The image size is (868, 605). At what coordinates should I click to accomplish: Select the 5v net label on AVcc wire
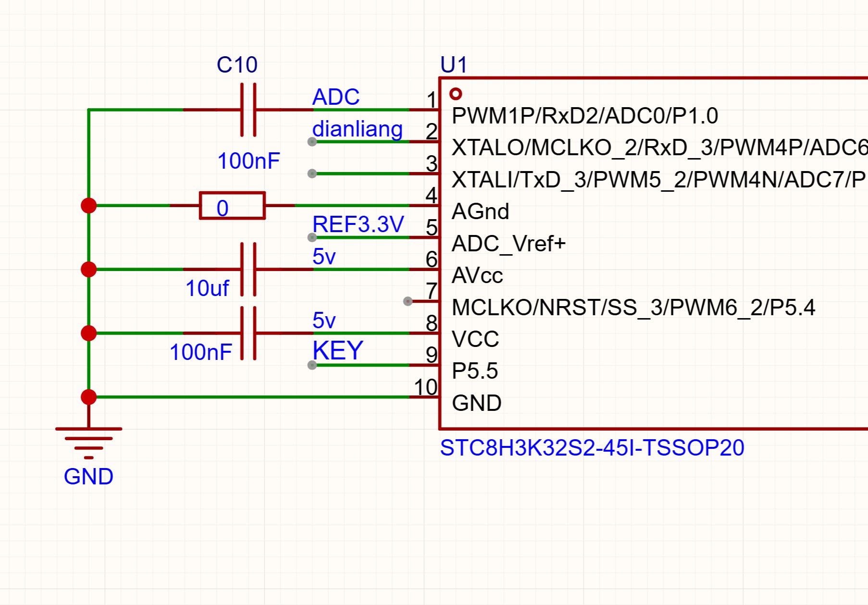coord(324,257)
